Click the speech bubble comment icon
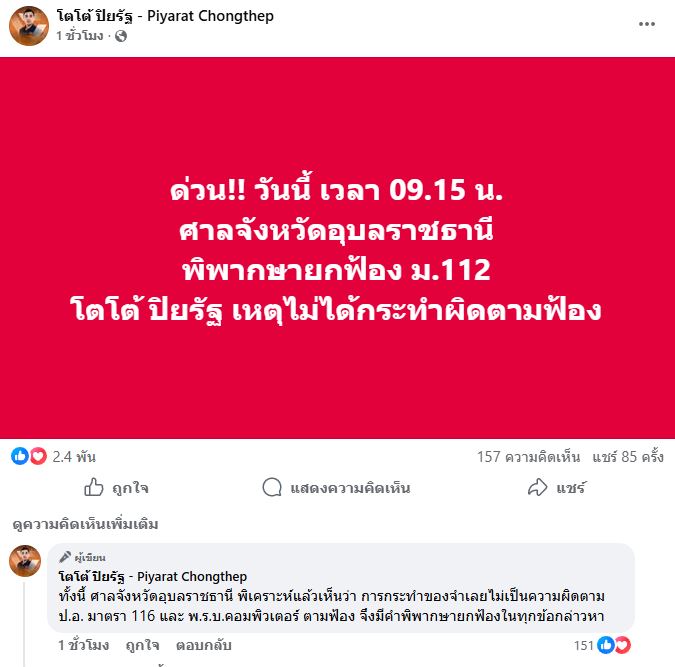Viewport: 675px width, 667px height. (x=272, y=487)
